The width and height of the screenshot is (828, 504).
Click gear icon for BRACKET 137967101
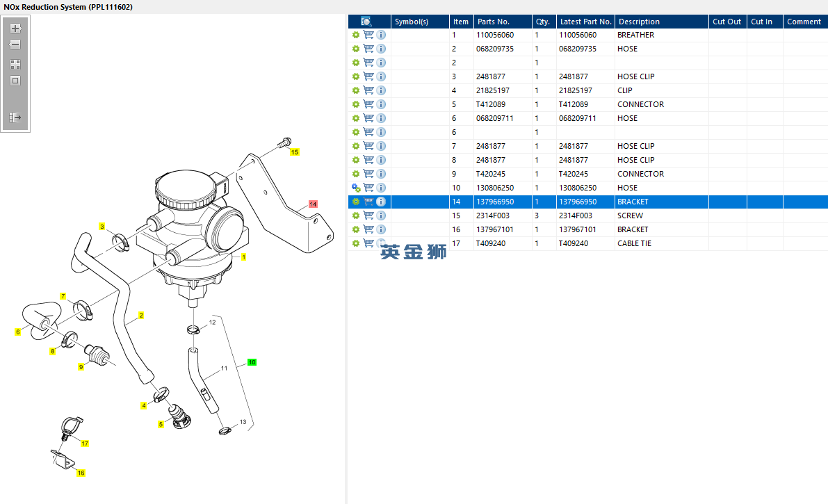356,229
